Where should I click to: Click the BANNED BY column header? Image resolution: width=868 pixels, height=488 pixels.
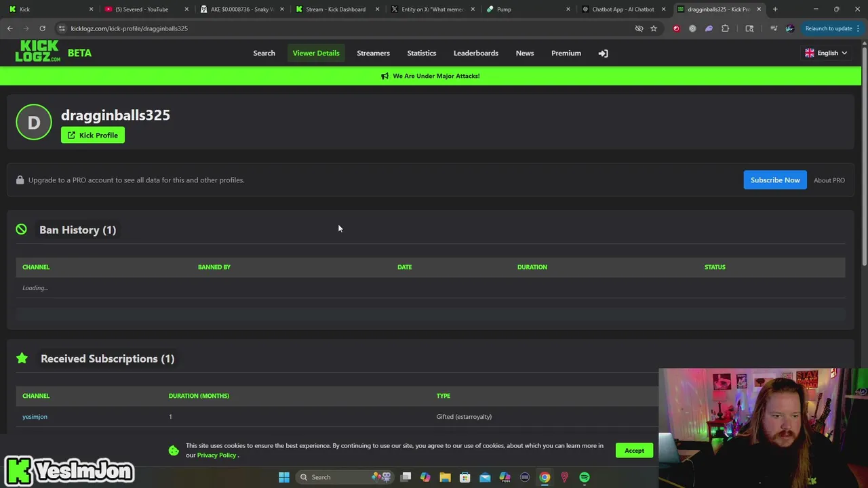tap(214, 267)
